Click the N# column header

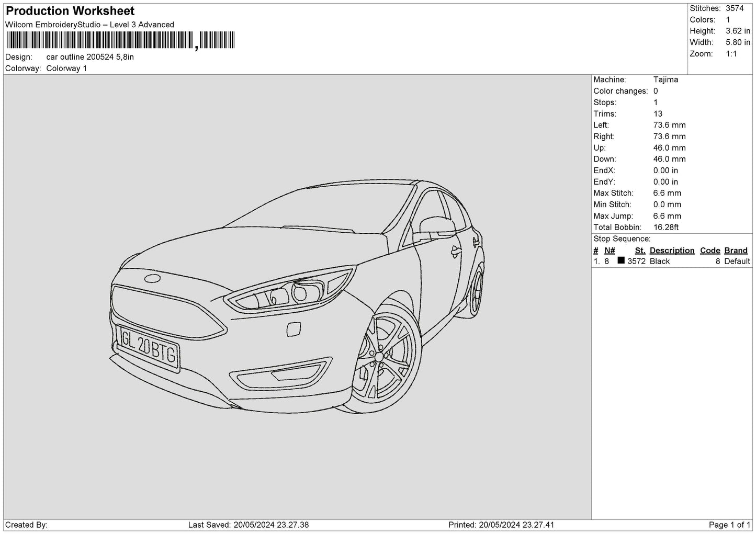[x=610, y=251]
